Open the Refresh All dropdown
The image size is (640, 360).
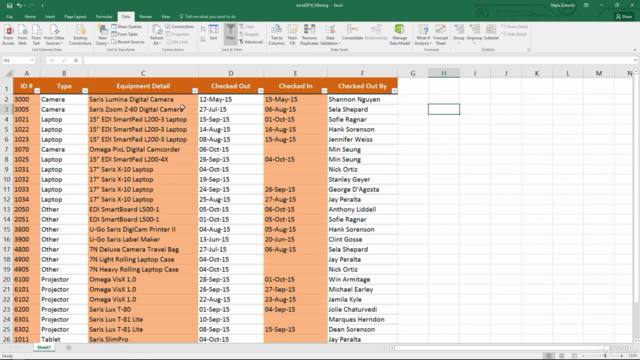(157, 35)
